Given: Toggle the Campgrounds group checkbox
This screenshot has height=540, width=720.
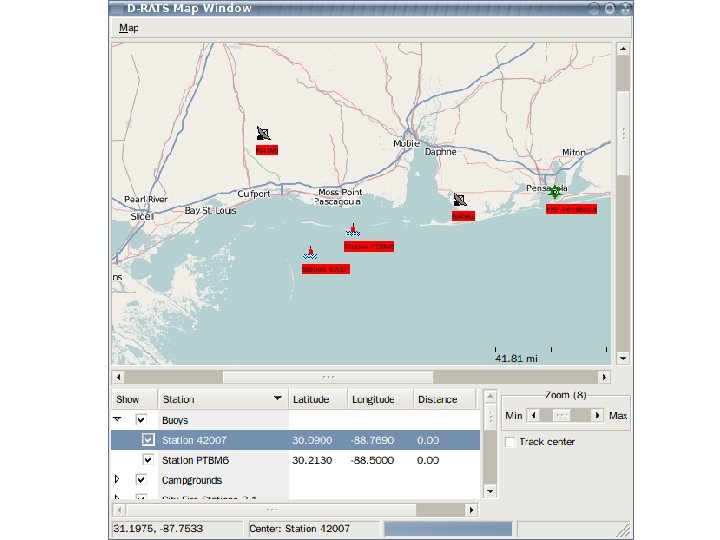Looking at the screenshot, I should (141, 480).
